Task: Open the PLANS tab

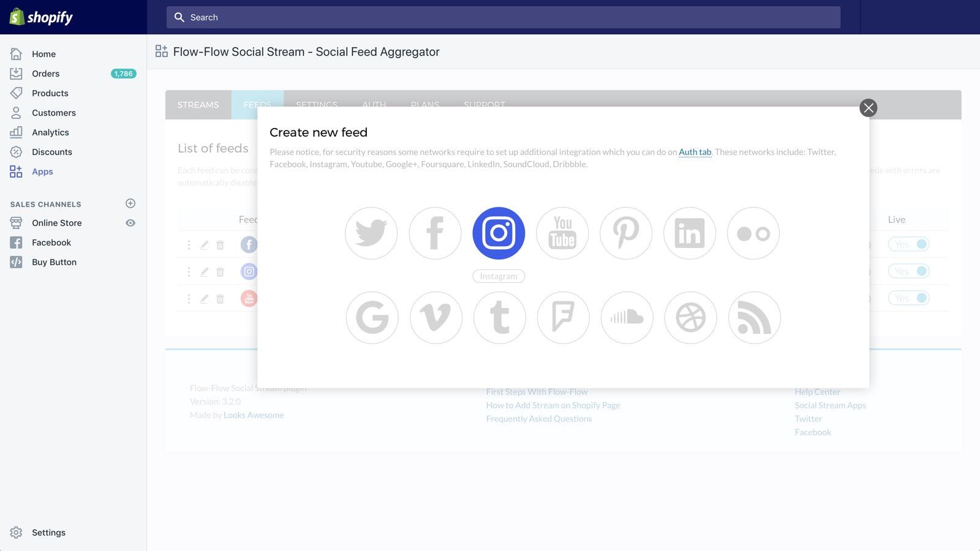Action: pos(424,105)
